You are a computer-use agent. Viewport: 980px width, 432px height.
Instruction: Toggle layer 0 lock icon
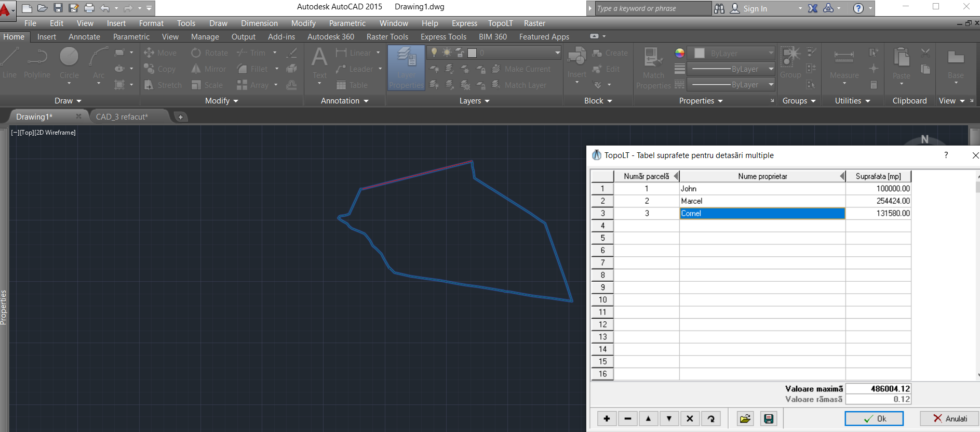coord(460,53)
